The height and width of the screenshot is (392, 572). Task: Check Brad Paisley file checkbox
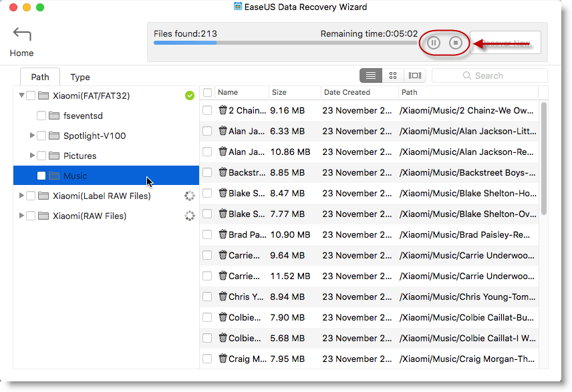[x=207, y=234]
